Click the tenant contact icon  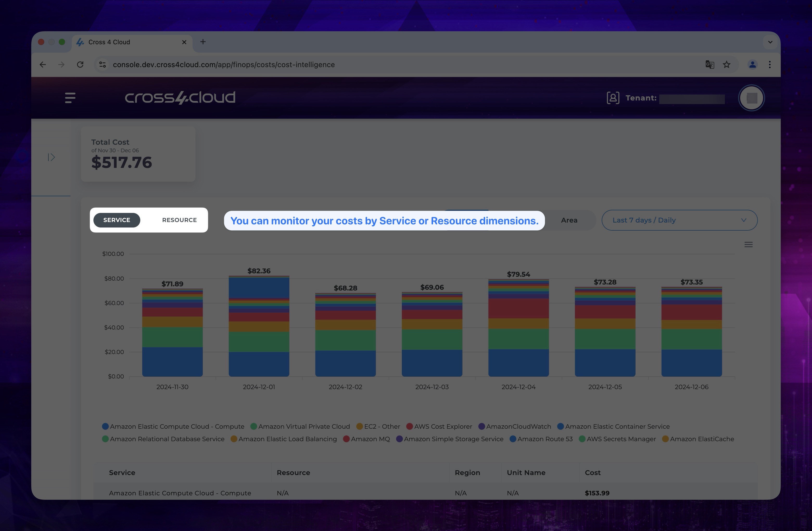point(613,98)
